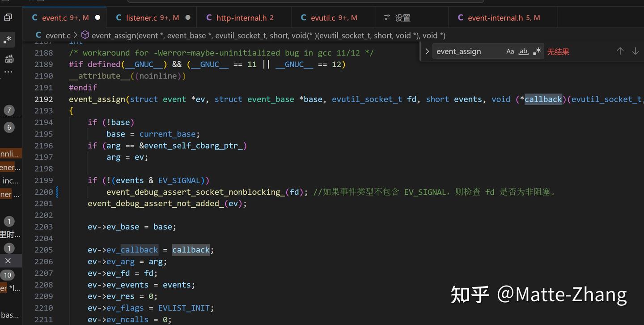Click current_base on line 2195
The image size is (644, 325).
tap(168, 134)
